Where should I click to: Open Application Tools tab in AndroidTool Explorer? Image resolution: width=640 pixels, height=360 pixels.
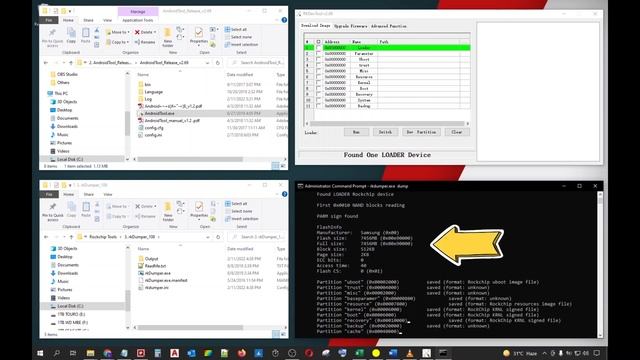click(x=138, y=20)
